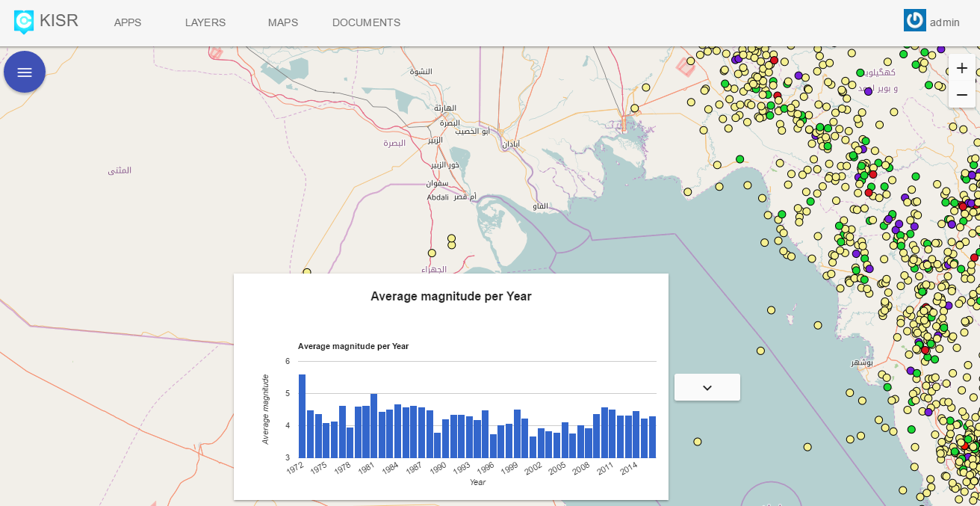980x506 pixels.
Task: Click the small chart title above gridlines
Action: [x=353, y=346]
